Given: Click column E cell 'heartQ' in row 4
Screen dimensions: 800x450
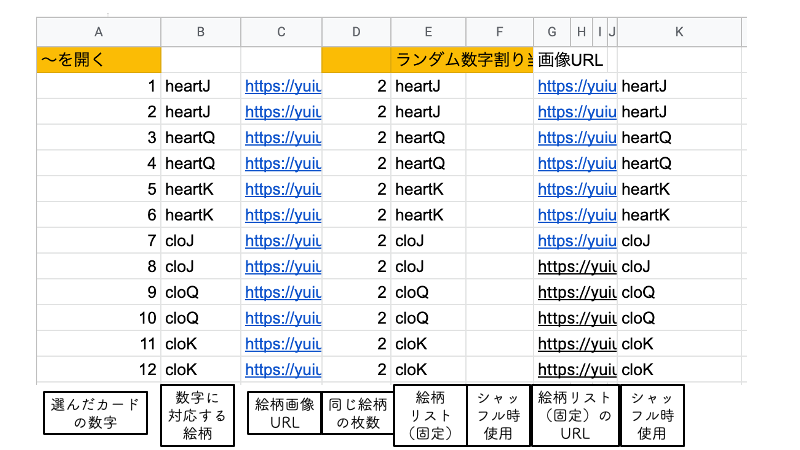Looking at the screenshot, I should pos(428,164).
